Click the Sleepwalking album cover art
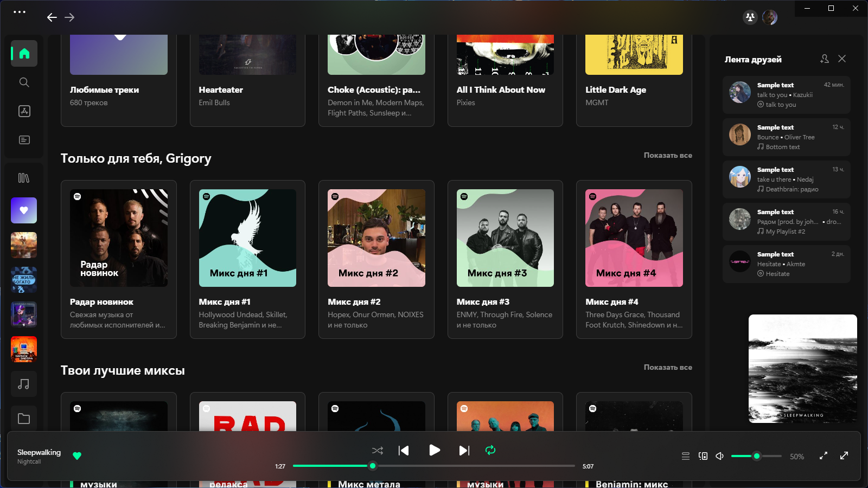The image size is (868, 488). click(803, 369)
